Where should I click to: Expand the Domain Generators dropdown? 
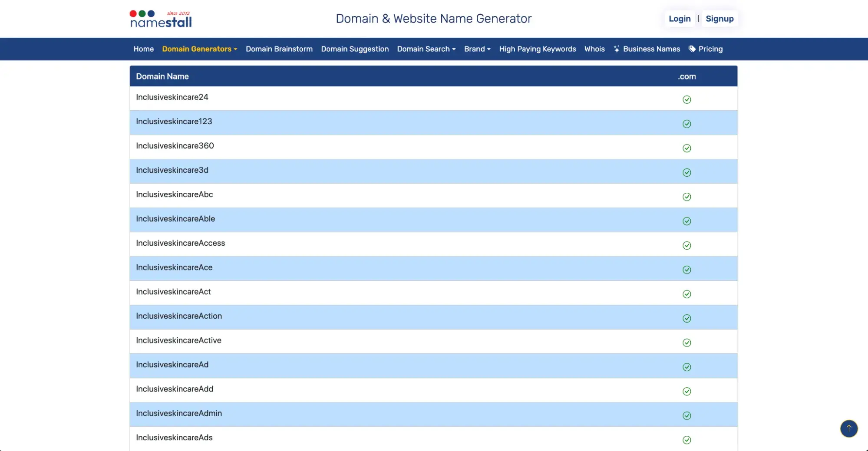(x=199, y=49)
